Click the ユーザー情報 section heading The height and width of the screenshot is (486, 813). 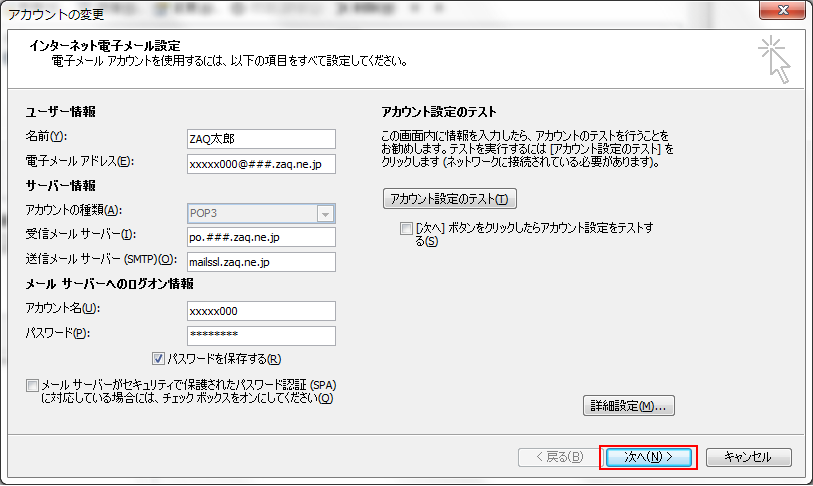tap(61, 112)
